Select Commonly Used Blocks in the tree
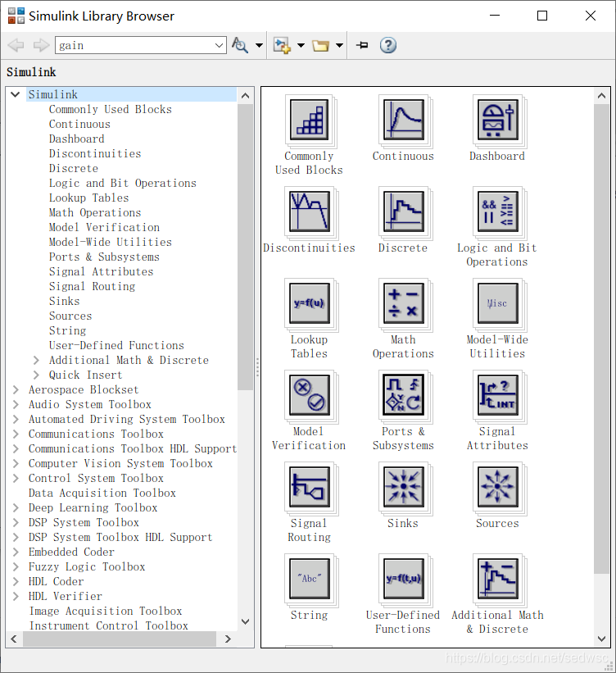This screenshot has width=616, height=673. pyautogui.click(x=111, y=110)
